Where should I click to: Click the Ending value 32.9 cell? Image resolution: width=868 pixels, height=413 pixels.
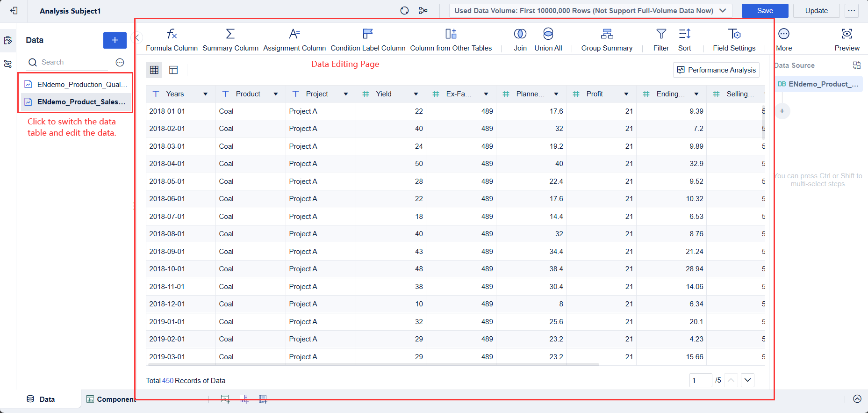[672, 164]
